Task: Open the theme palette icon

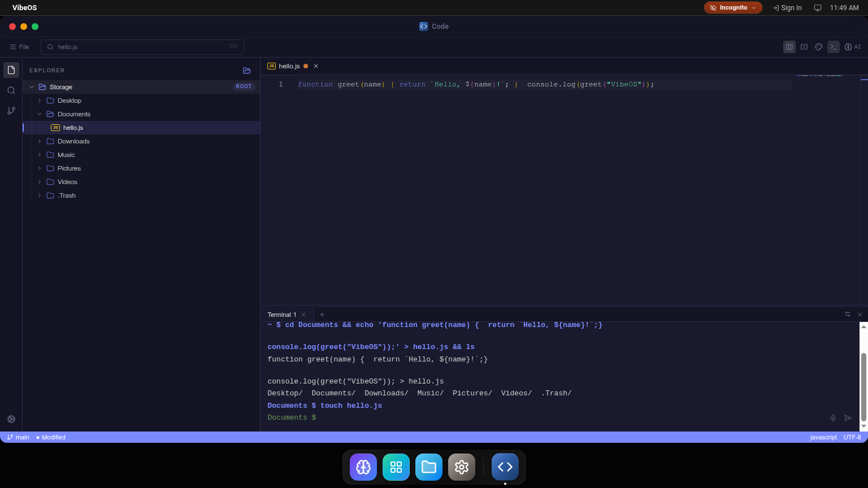Action: point(819,47)
